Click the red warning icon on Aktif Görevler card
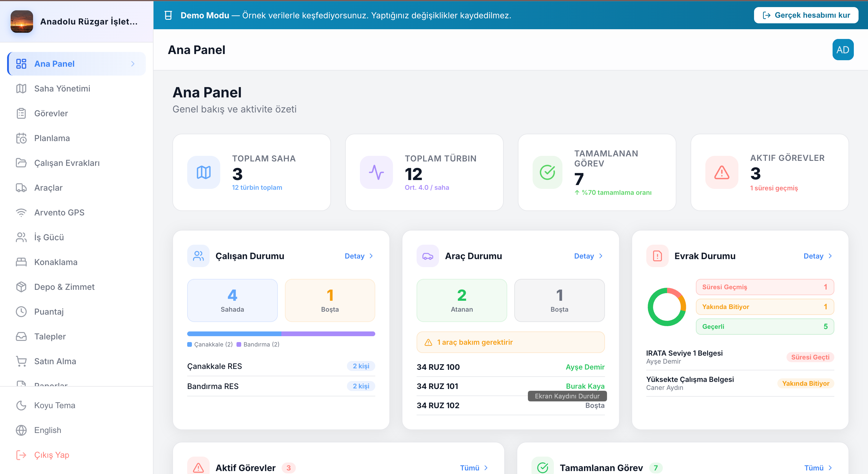868x474 pixels. [x=722, y=172]
